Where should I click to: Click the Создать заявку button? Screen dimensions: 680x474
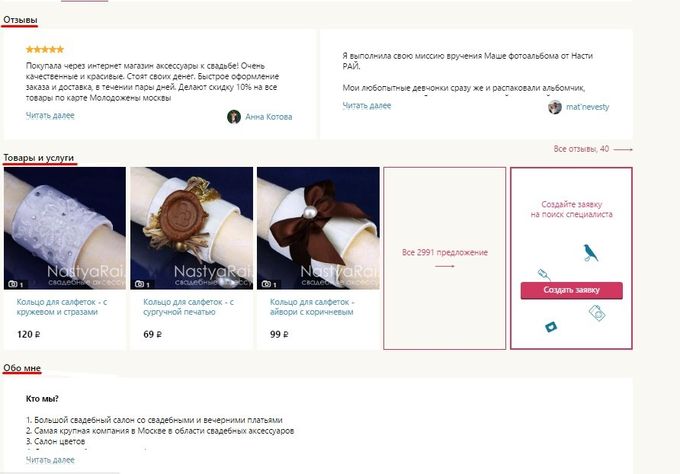(x=572, y=290)
